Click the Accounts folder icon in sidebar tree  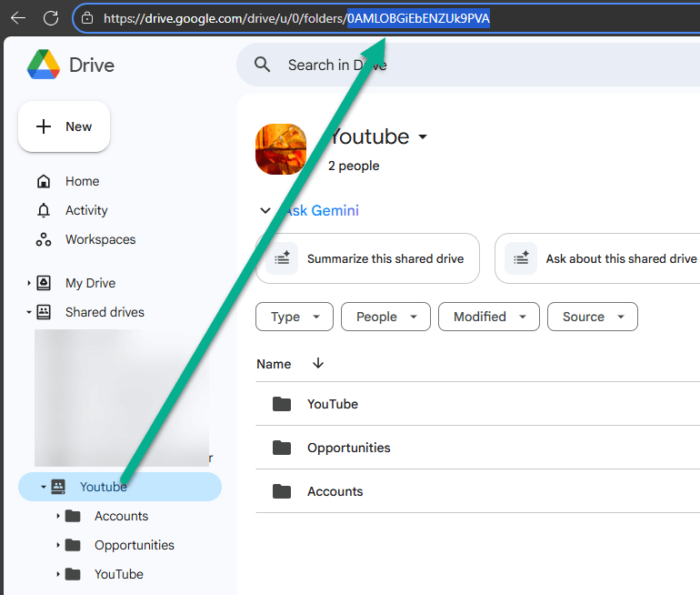[x=73, y=516]
